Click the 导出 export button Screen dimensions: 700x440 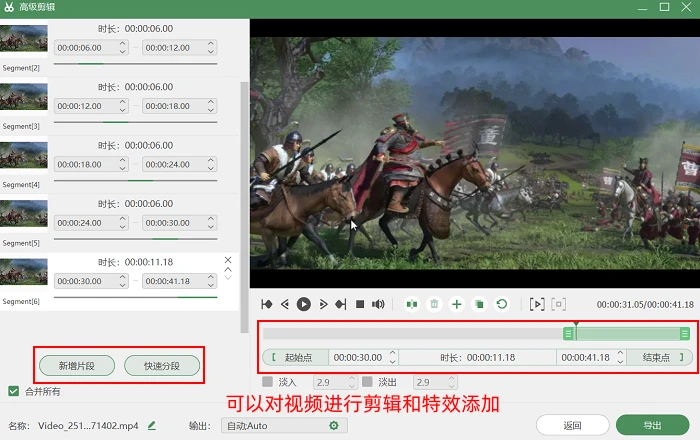pos(652,425)
